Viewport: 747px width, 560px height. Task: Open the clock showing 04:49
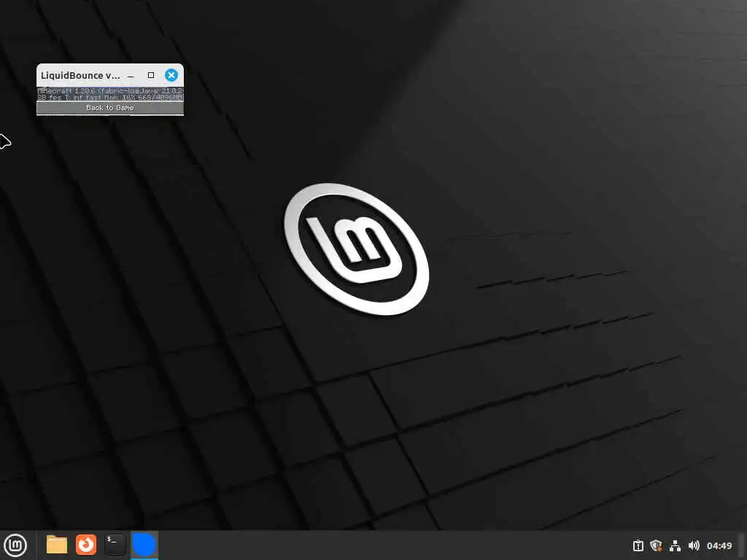(719, 545)
